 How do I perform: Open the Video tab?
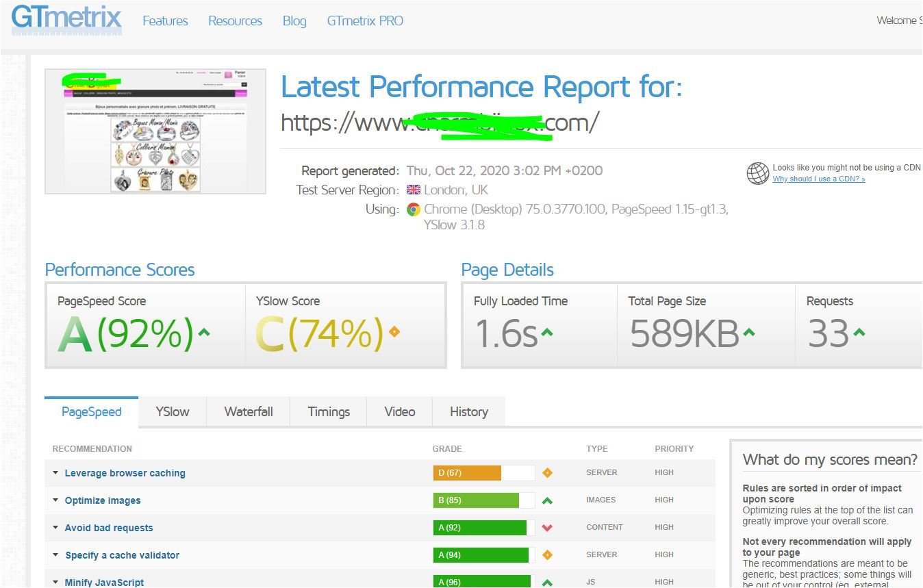(x=400, y=412)
